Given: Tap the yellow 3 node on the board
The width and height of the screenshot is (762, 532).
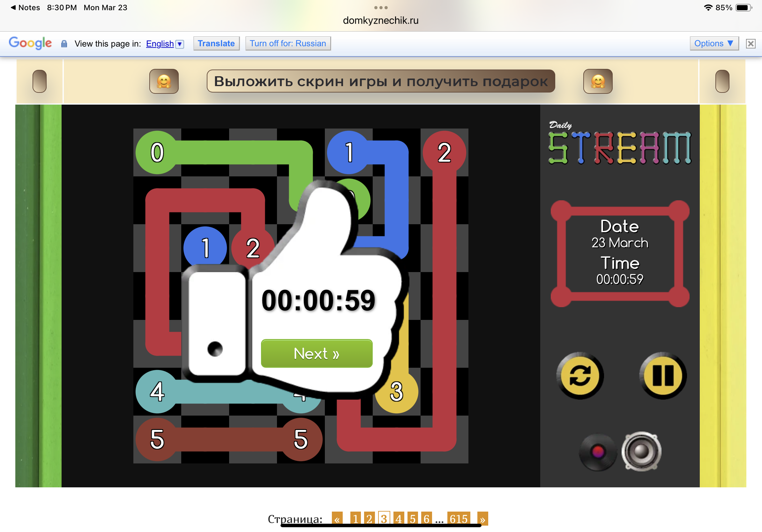Looking at the screenshot, I should pos(396,392).
